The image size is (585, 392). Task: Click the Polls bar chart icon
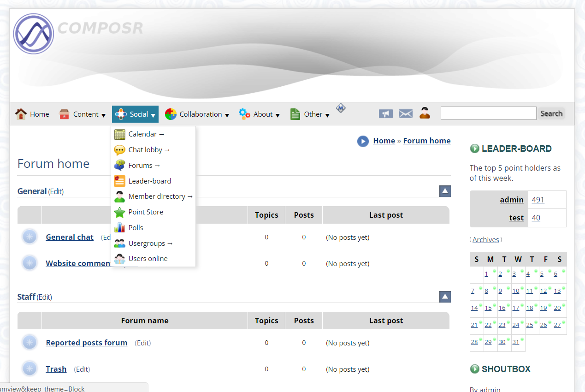click(x=120, y=228)
